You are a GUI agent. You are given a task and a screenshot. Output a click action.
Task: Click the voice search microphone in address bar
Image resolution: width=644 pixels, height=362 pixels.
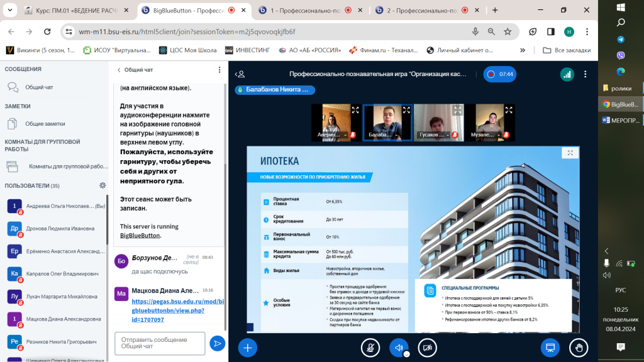(x=475, y=31)
